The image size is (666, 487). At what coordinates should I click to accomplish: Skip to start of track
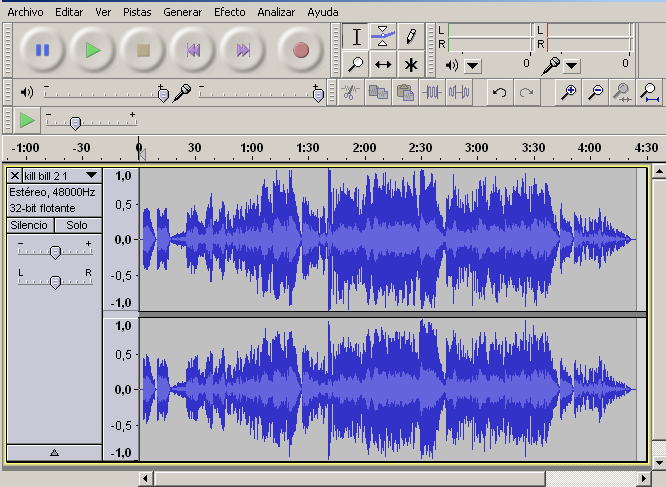[194, 49]
